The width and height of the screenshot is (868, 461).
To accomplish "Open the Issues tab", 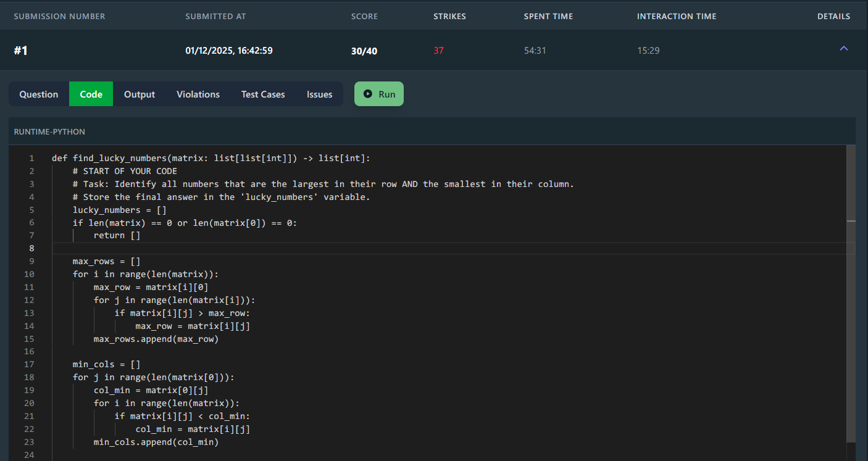I will [x=319, y=94].
